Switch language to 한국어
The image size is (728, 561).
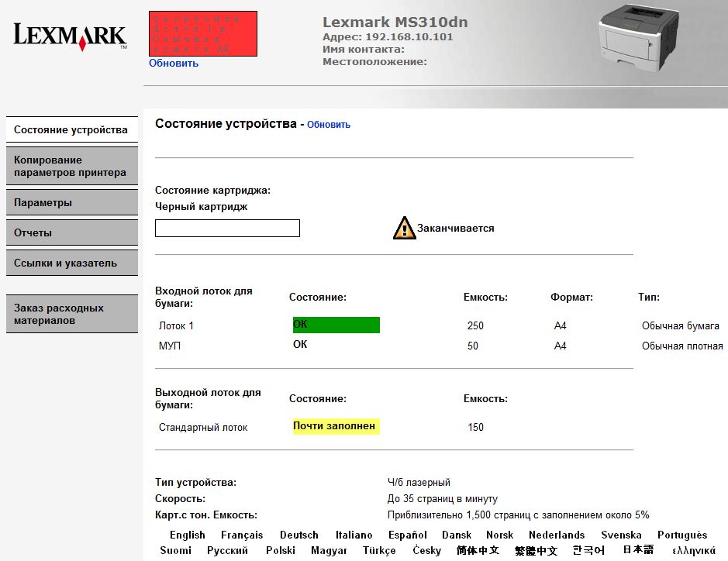[x=588, y=550]
